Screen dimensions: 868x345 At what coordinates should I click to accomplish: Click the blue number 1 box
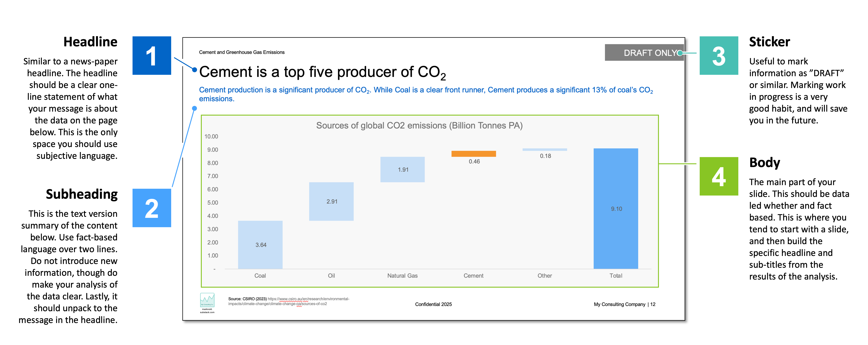pyautogui.click(x=152, y=56)
